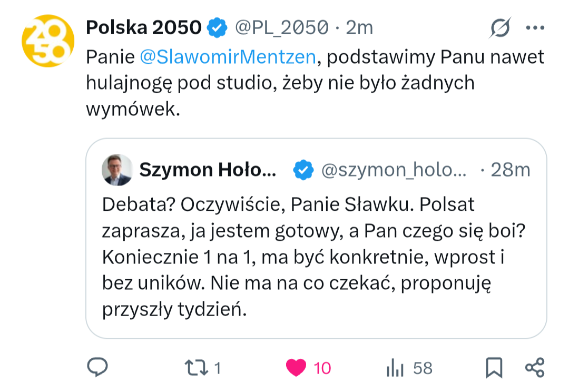Click the Szymon Hołownia name in quote
The image size is (569, 392).
[207, 170]
